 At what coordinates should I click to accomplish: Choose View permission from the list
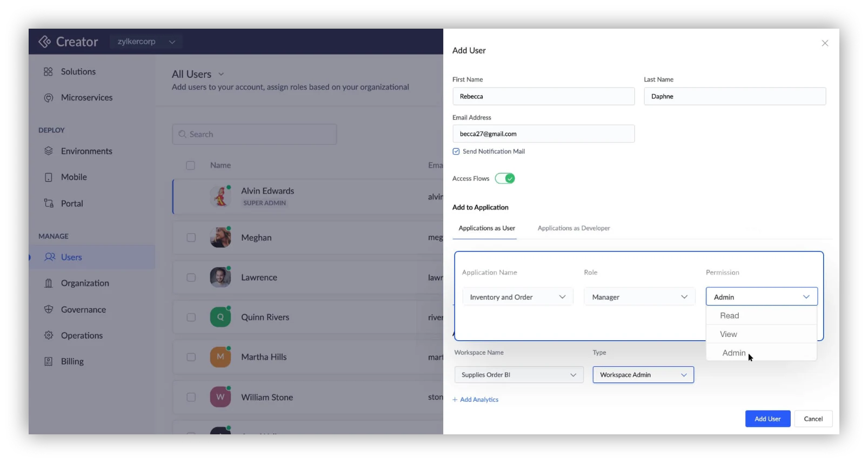pyautogui.click(x=761, y=334)
